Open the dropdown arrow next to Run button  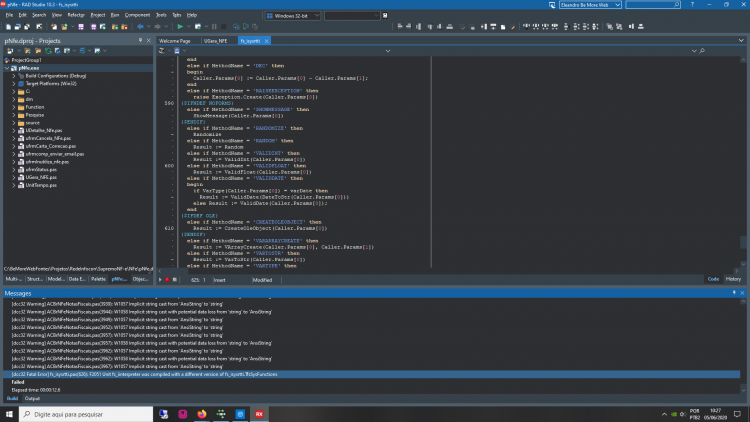pyautogui.click(x=188, y=27)
